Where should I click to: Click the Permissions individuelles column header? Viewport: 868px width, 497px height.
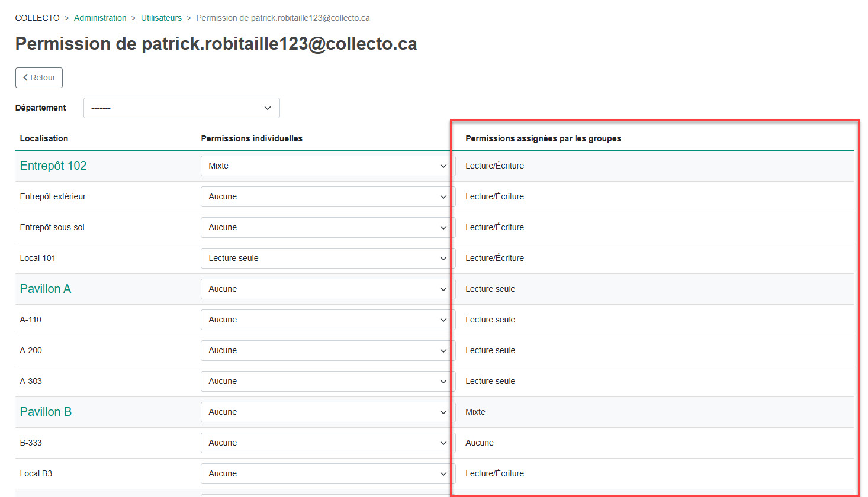point(252,138)
